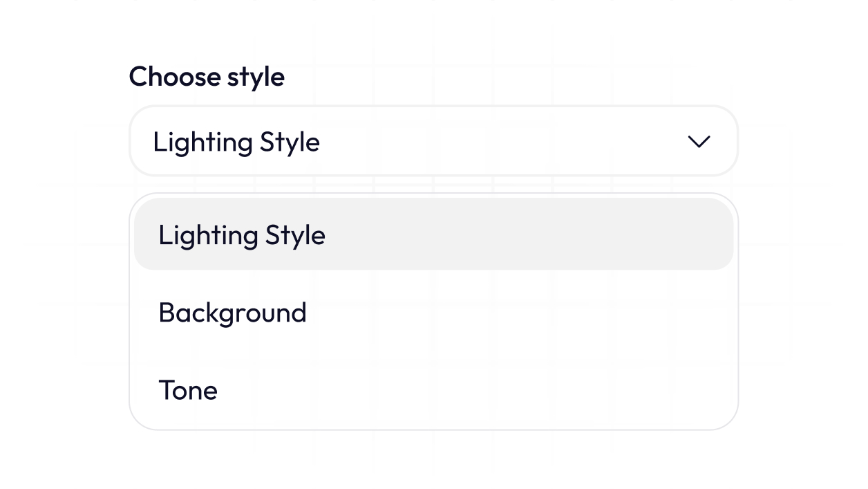868x489 pixels.
Task: Keep Lighting Style selected in the list
Action: [433, 234]
